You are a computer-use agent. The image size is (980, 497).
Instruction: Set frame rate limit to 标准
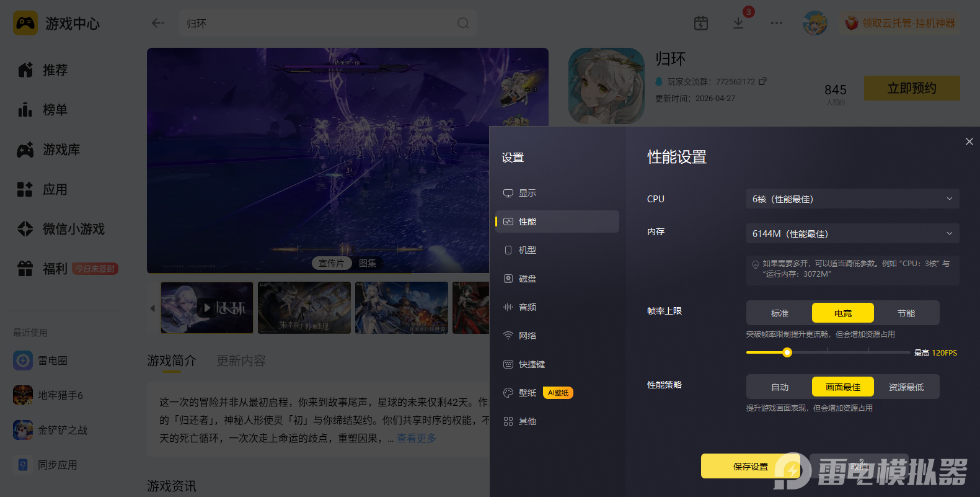pyautogui.click(x=780, y=313)
